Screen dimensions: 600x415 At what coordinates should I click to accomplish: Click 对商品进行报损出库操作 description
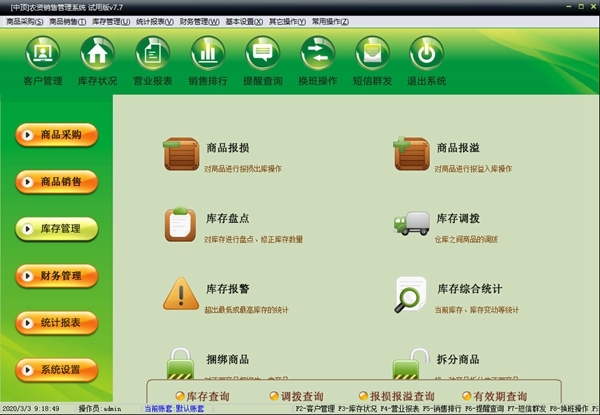pos(243,169)
